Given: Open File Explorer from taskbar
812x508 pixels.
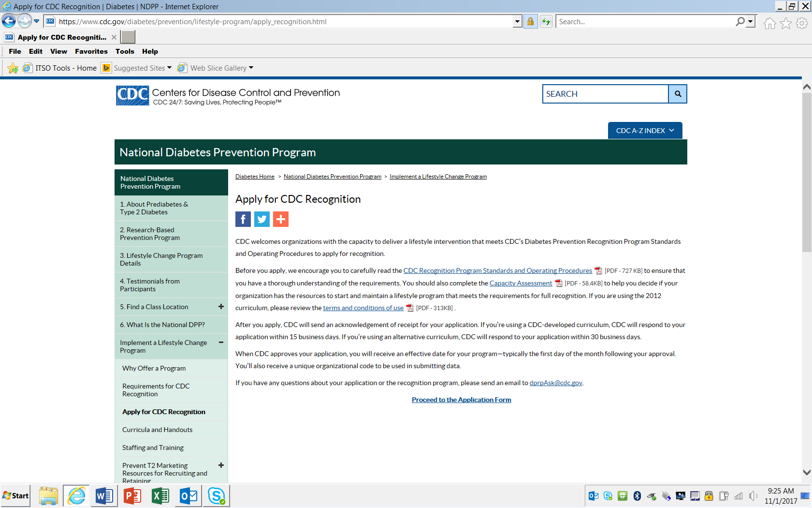Looking at the screenshot, I should click(x=48, y=496).
